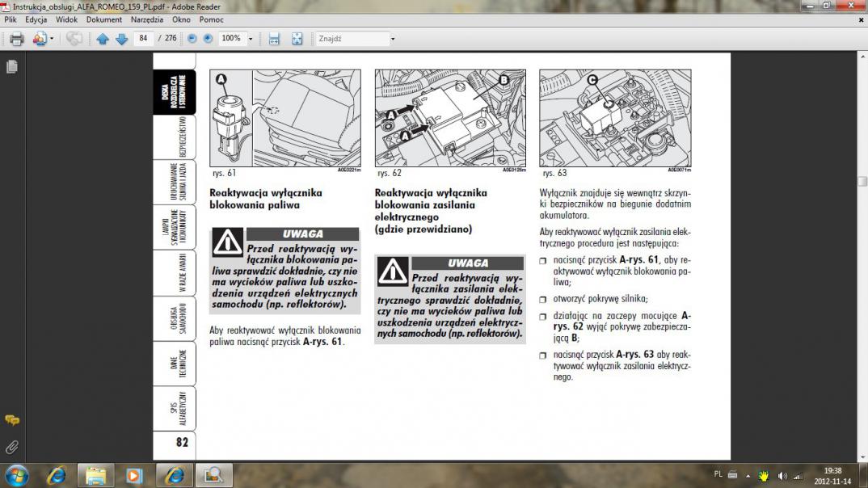The width and height of the screenshot is (868, 488).
Task: Close the document with the menu bar X
Action: coord(861,20)
